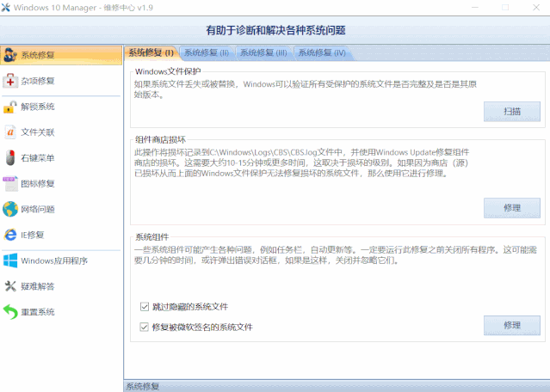Uncheck 修复被微软签名的系统文件 option
Viewport: 550px width, 392px height.
pyautogui.click(x=145, y=327)
